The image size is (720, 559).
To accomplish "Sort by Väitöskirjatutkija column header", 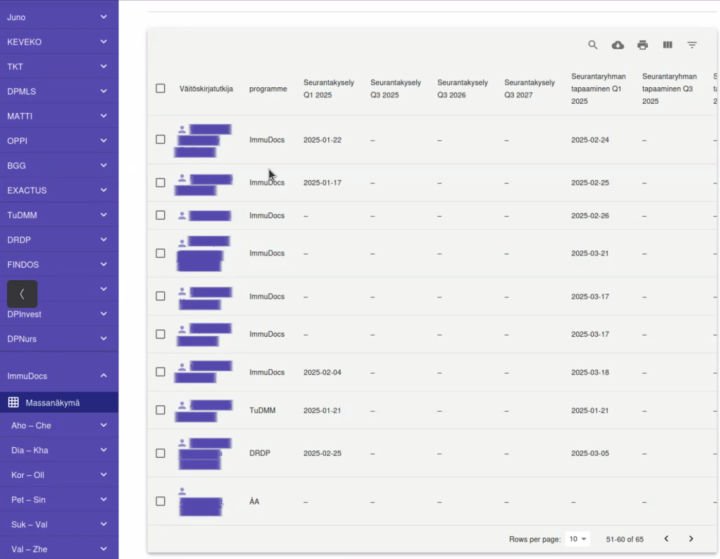I will click(x=206, y=88).
